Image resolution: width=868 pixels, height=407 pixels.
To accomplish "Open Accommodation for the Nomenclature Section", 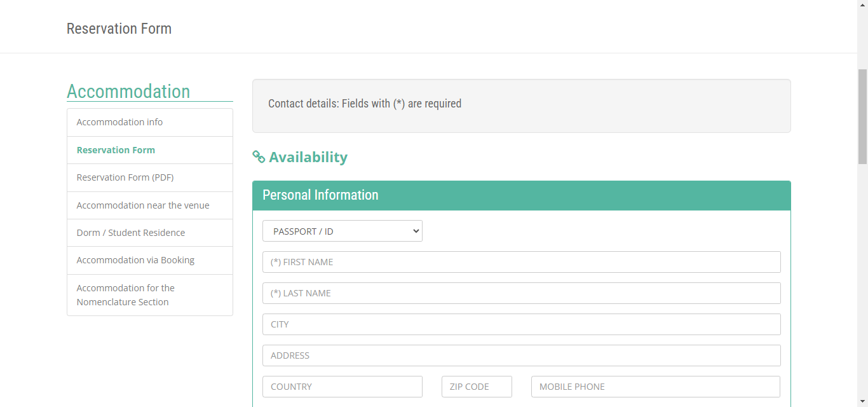I will tap(126, 295).
